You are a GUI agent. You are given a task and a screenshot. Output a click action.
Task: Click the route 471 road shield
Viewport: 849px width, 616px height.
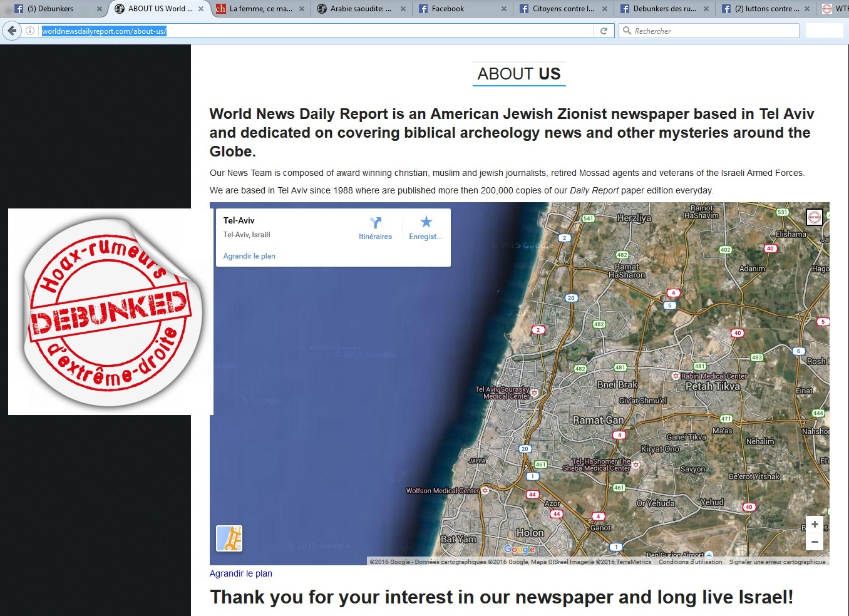click(726, 419)
